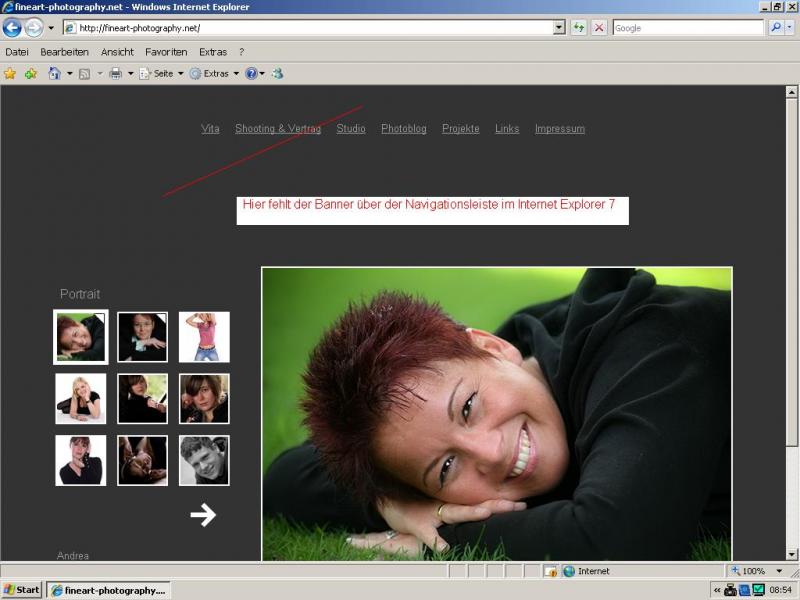Follow the Photoblog navigation link
The height and width of the screenshot is (600, 800).
tap(403, 129)
